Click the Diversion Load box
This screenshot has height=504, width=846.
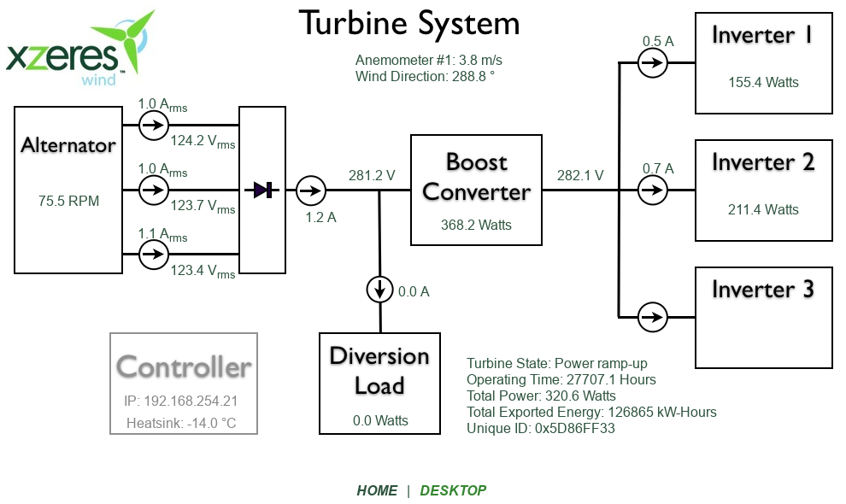tap(379, 383)
